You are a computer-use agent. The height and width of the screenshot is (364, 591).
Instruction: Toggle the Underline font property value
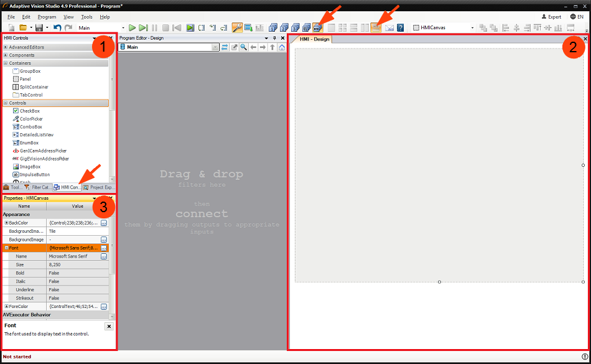pyautogui.click(x=73, y=290)
